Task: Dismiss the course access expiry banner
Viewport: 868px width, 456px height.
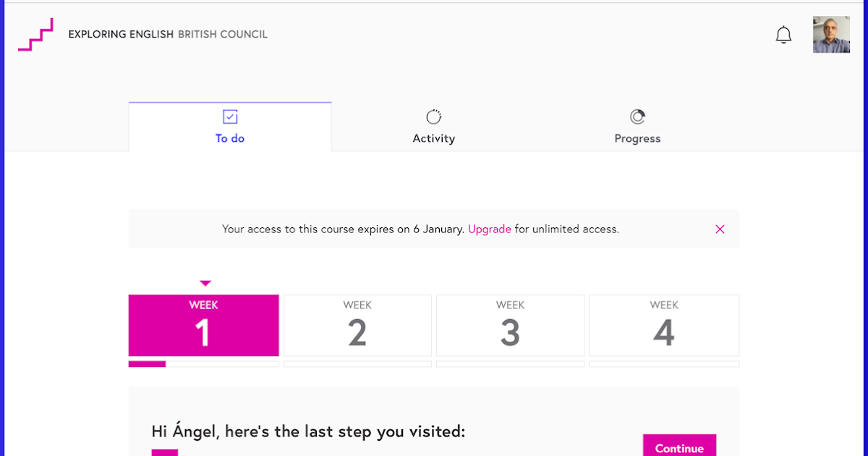Action: point(720,229)
